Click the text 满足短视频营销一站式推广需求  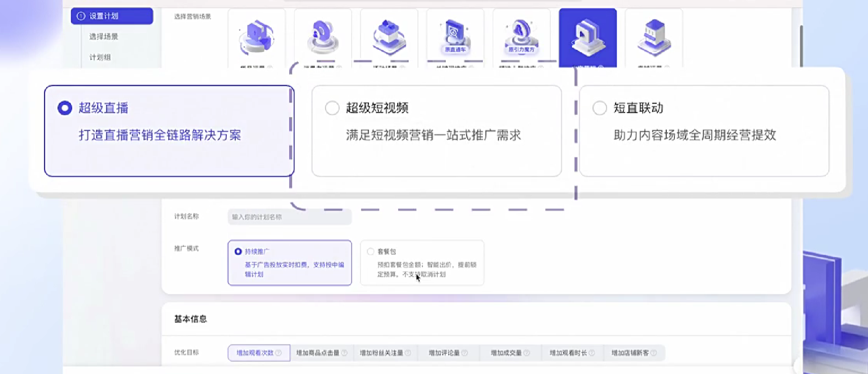point(433,135)
